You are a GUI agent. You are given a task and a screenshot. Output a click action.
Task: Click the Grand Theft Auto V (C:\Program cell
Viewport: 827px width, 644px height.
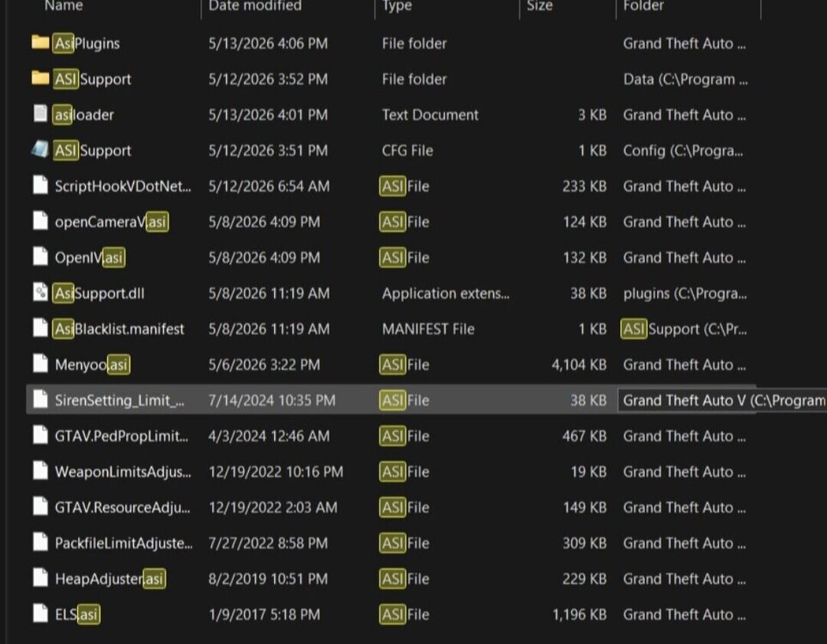(724, 400)
